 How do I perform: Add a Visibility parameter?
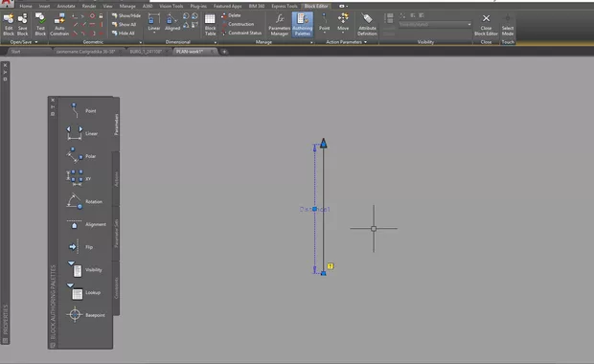click(84, 269)
